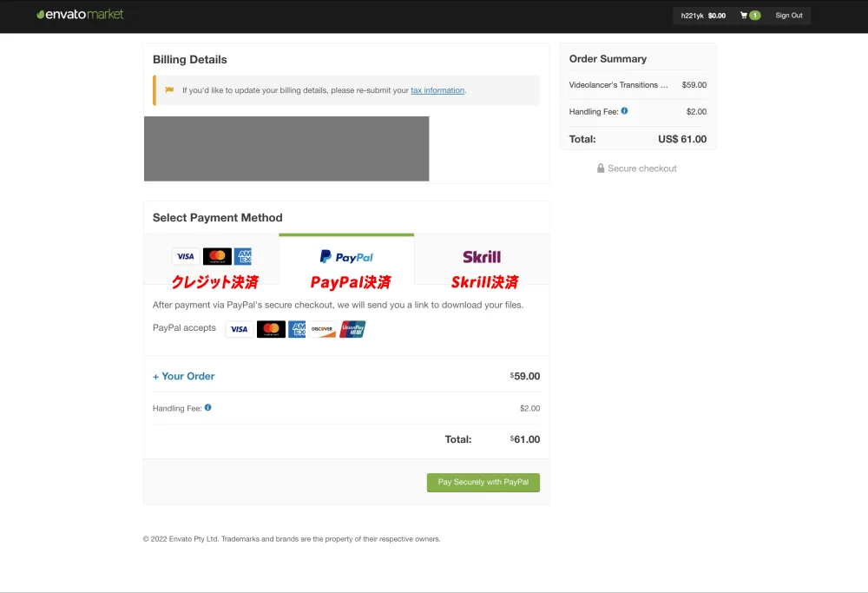Screen dimensions: 868x593
Task: Open the h221yk account balance menu
Action: click(x=703, y=16)
